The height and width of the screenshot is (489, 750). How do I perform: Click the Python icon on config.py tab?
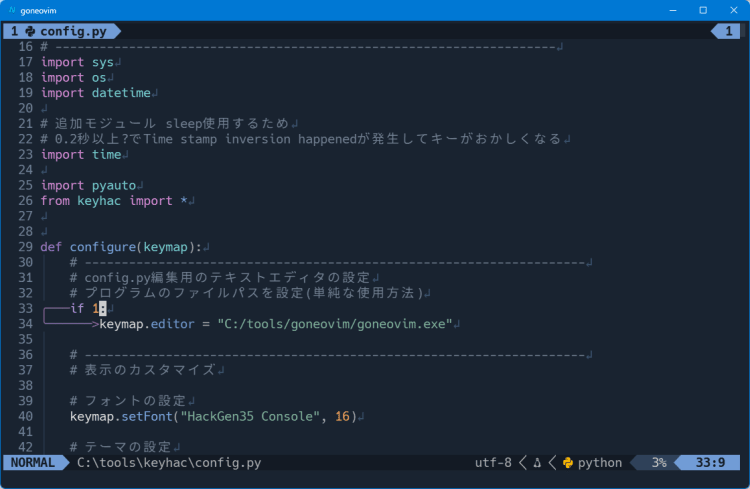pyautogui.click(x=30, y=32)
